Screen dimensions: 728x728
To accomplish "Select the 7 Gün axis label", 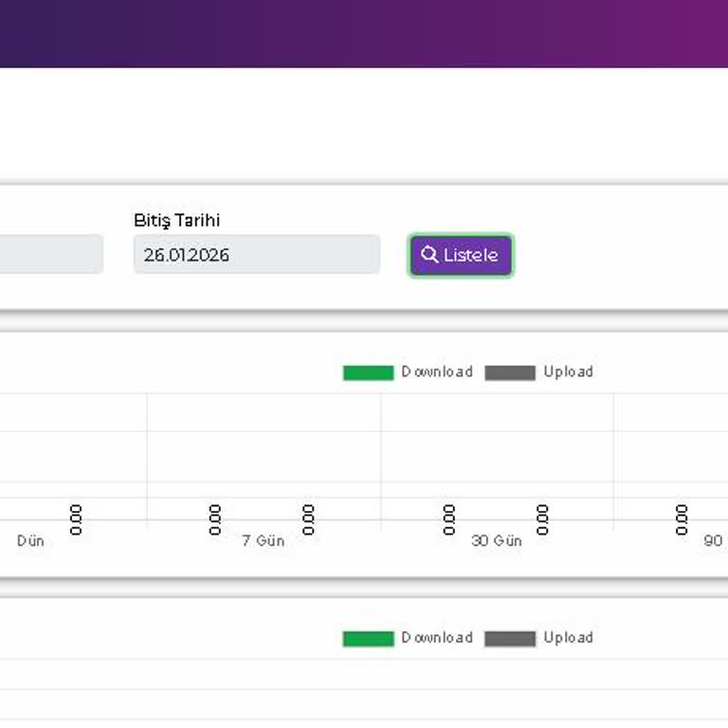I will pyautogui.click(x=264, y=541).
